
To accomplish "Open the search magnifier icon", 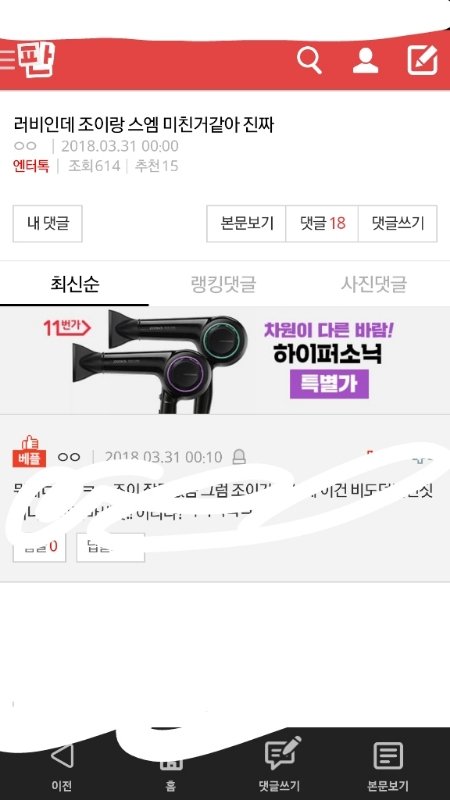I will point(309,61).
